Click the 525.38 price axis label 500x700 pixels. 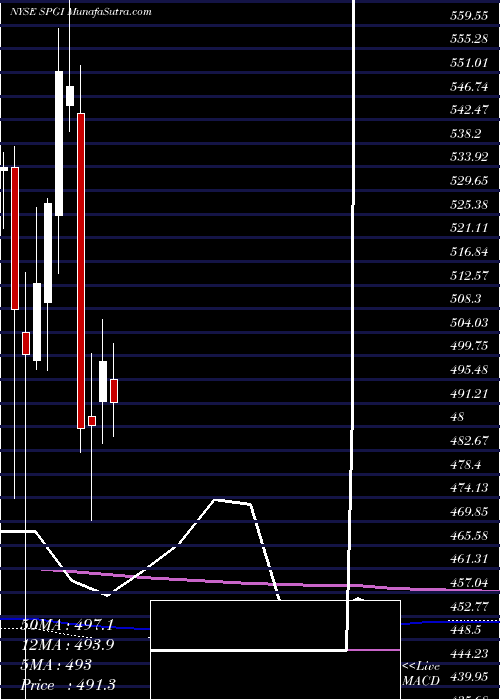coord(468,205)
